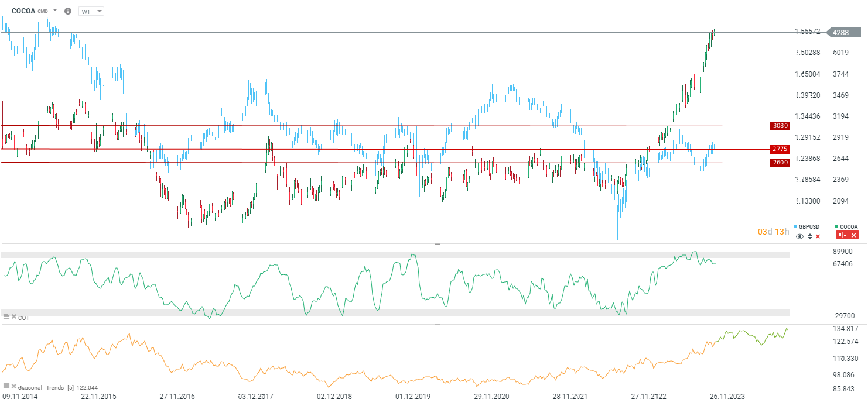
Task: Click the blue GBPUSD legend color square
Action: 795,227
